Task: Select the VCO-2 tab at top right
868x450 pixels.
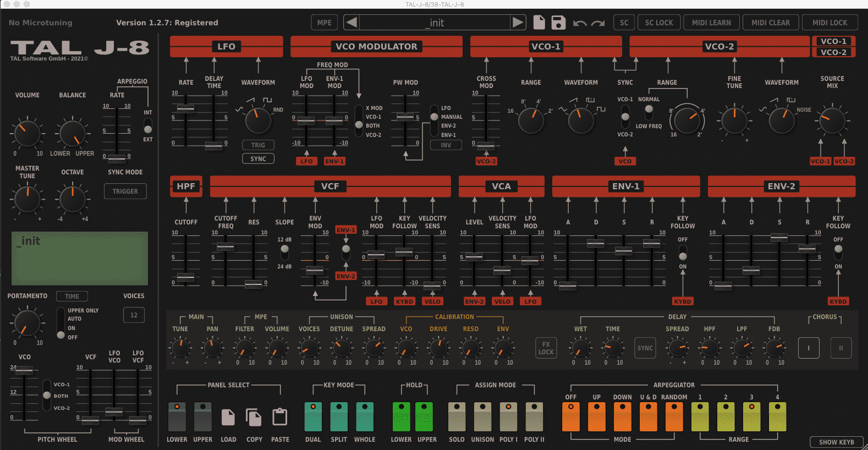Action: pos(833,52)
